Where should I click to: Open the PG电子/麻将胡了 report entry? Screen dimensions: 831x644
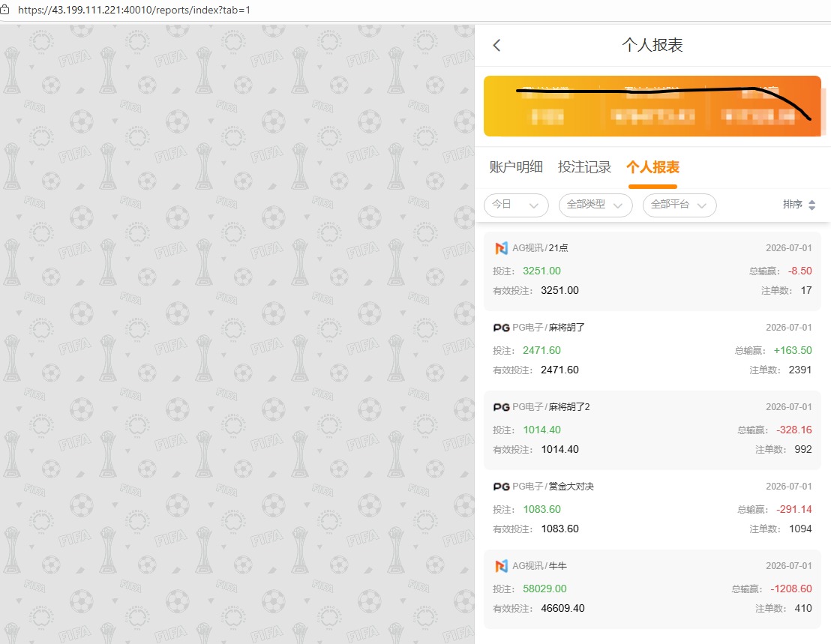[x=652, y=350]
